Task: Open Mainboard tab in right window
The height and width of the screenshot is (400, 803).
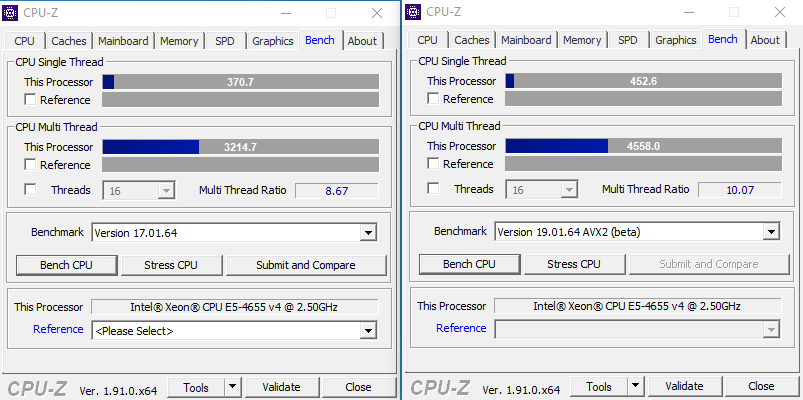Action: (526, 40)
